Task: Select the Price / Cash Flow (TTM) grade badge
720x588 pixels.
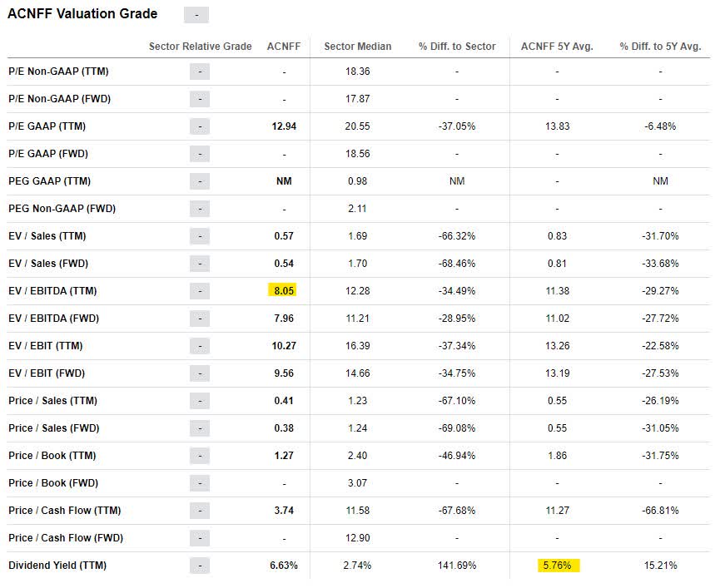Action: [x=199, y=510]
